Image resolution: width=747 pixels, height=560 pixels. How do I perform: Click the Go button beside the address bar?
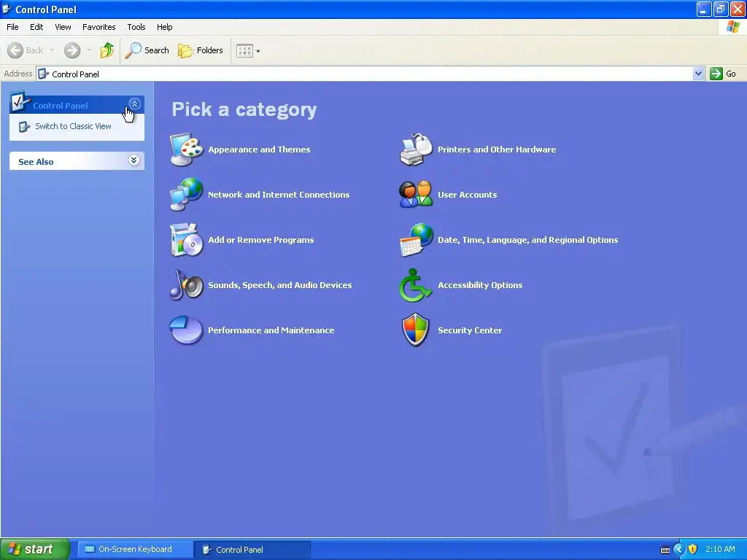pos(723,74)
